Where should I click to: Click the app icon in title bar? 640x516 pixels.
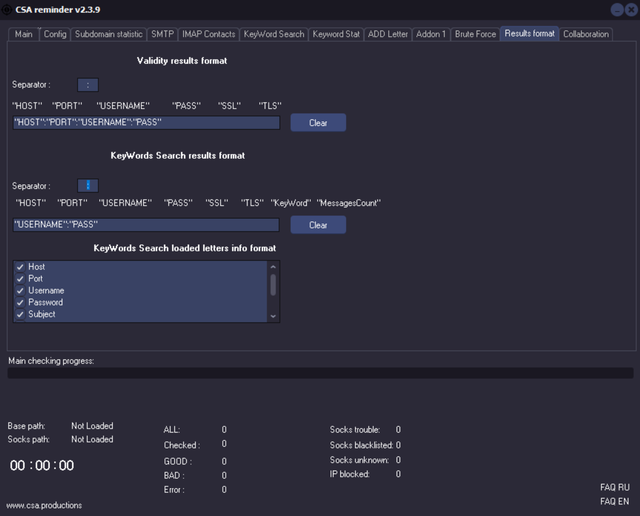(6, 9)
